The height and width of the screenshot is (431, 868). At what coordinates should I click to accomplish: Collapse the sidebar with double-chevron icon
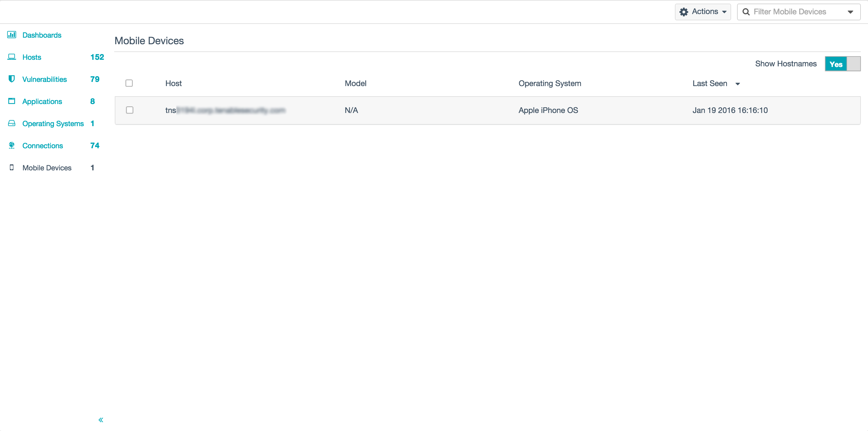point(101,420)
